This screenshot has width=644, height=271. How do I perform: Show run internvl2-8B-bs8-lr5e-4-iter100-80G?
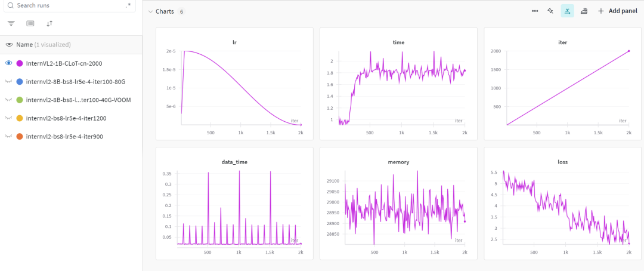[8, 82]
